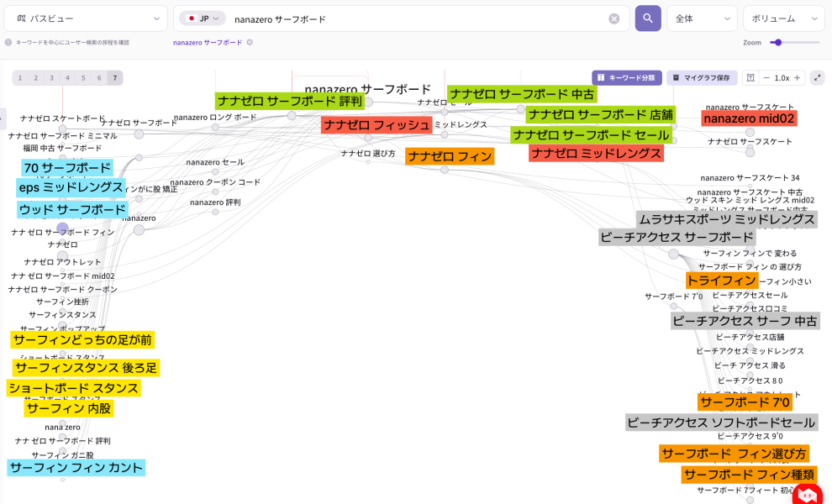Click the purple search magnifier button

[x=648, y=18]
